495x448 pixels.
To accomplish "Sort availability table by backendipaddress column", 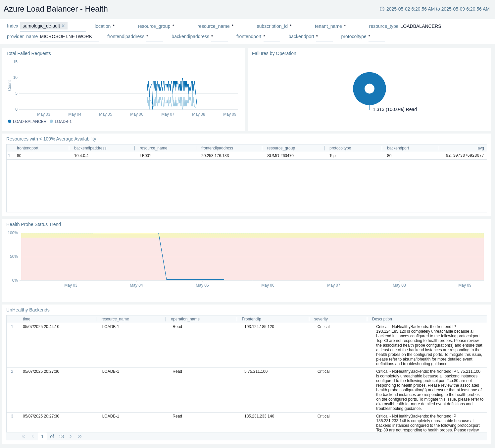I will click(x=90, y=148).
